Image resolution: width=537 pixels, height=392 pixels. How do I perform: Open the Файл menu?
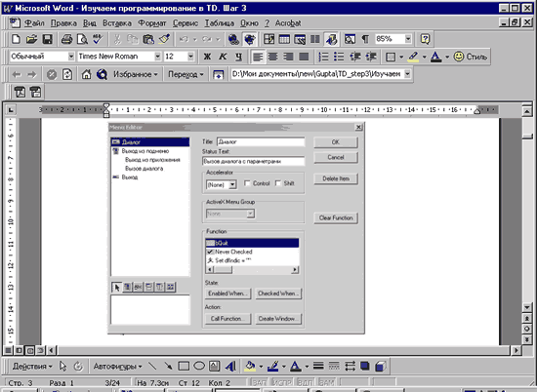[34, 23]
